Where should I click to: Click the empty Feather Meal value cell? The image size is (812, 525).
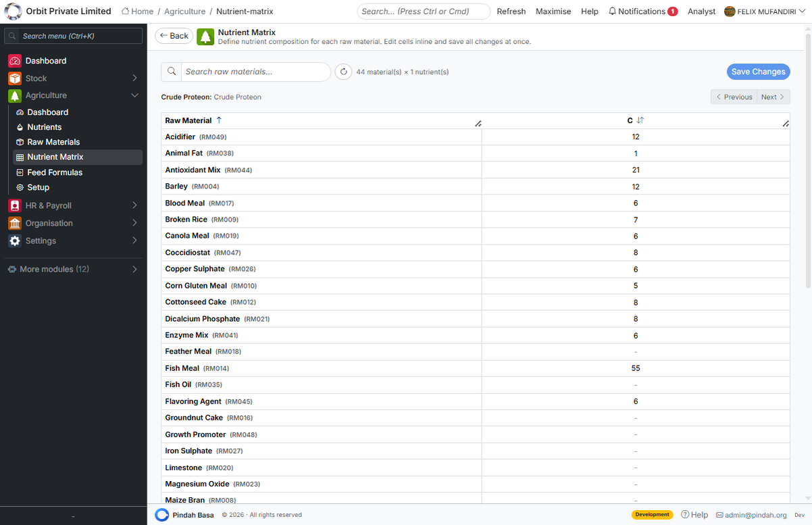point(636,351)
